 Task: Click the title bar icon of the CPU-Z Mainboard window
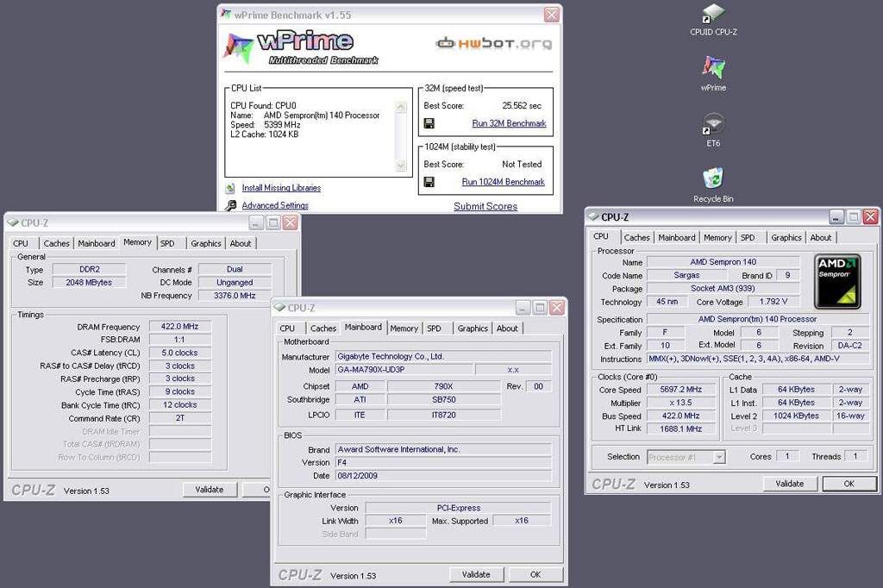[280, 308]
